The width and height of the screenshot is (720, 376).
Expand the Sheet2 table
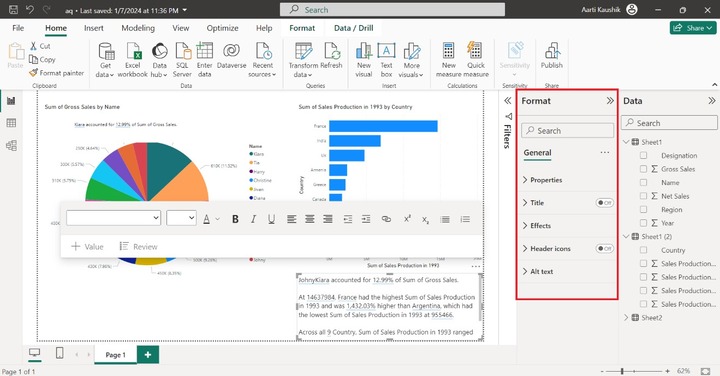pyautogui.click(x=626, y=317)
